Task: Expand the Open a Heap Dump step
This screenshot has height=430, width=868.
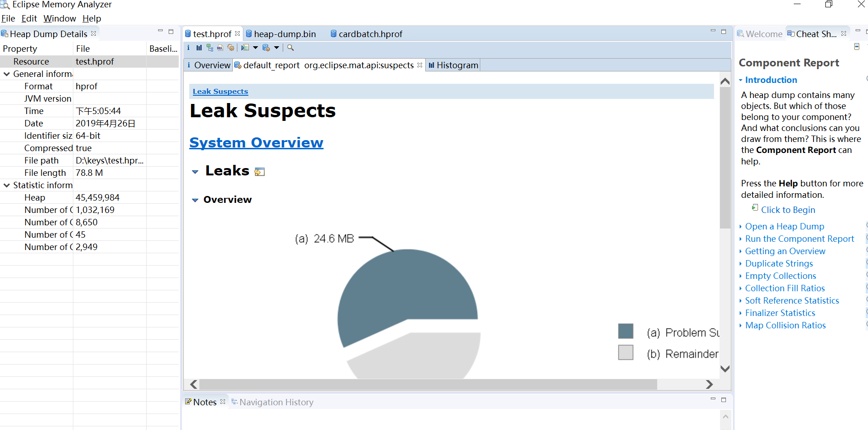Action: [x=741, y=226]
